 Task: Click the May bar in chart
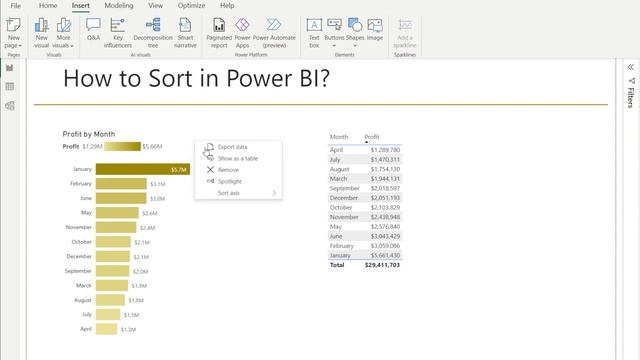(x=117, y=213)
